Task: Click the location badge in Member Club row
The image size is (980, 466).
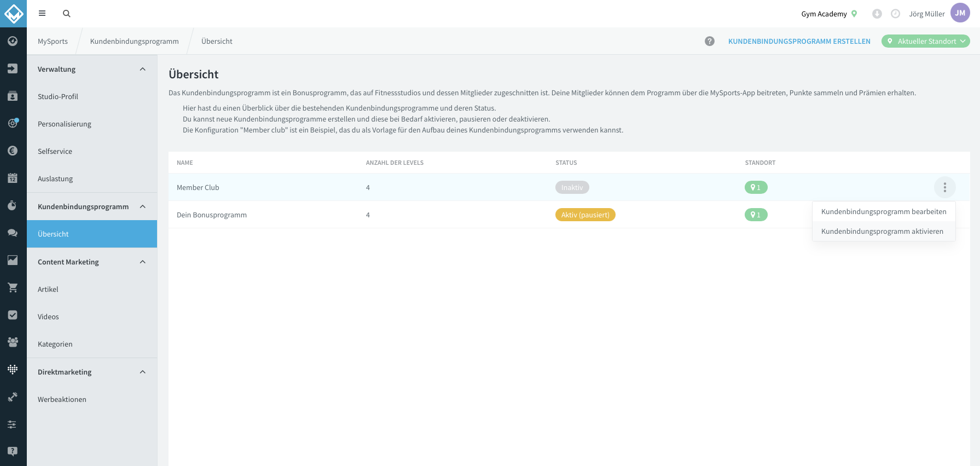Action: click(x=756, y=187)
